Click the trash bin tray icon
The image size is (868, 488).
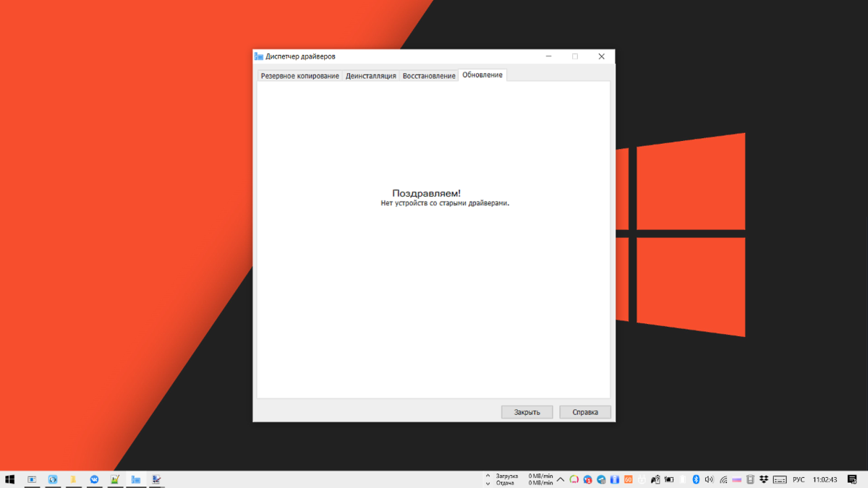coord(750,479)
